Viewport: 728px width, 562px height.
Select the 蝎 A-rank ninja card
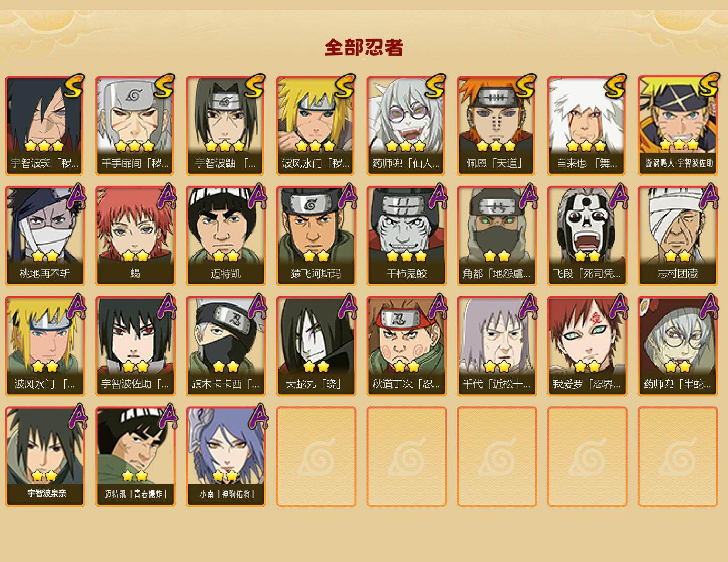pyautogui.click(x=135, y=236)
